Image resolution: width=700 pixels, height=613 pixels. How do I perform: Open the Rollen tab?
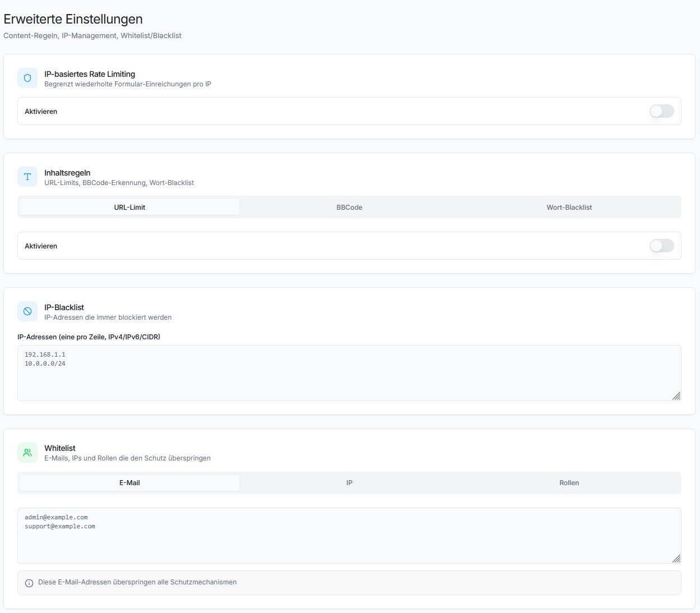click(x=569, y=482)
